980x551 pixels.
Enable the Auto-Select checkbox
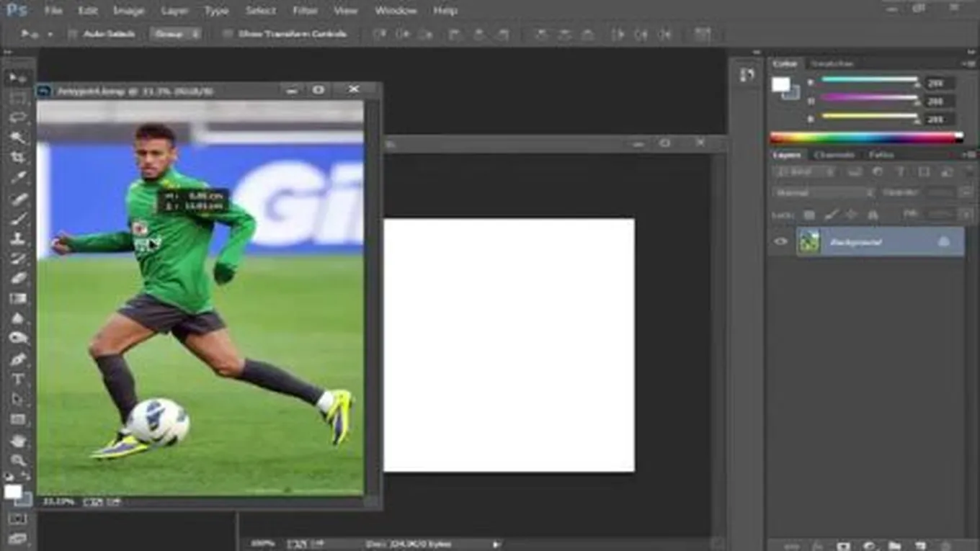pyautogui.click(x=72, y=34)
